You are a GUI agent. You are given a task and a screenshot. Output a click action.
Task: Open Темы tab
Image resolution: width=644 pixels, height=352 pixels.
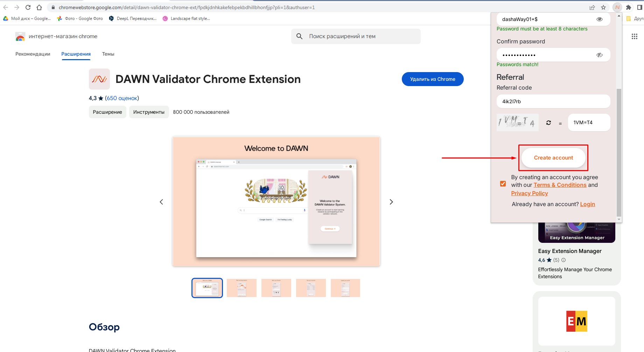[x=108, y=54]
